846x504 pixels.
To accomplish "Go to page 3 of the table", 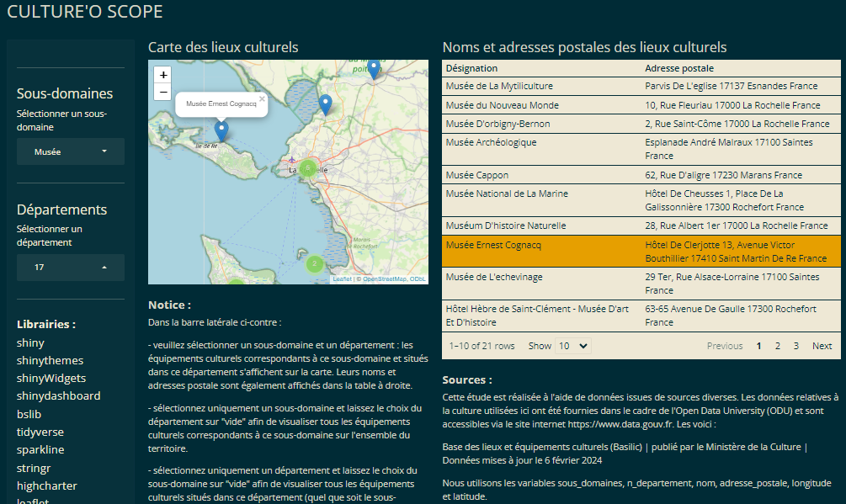I will coord(795,346).
